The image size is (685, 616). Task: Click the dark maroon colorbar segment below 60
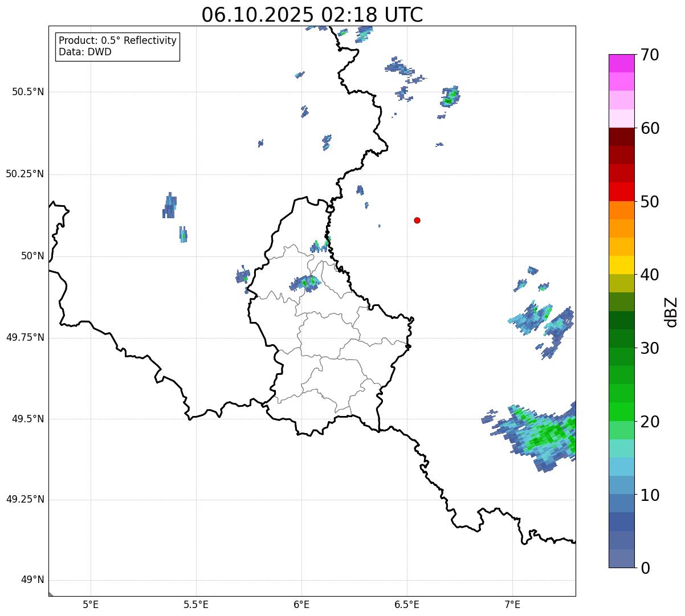[622, 137]
